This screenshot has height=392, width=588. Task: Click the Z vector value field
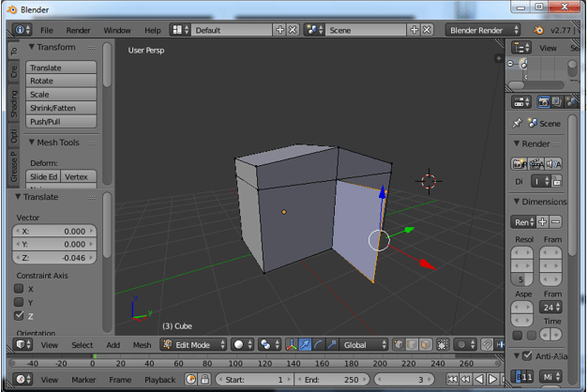(x=54, y=258)
